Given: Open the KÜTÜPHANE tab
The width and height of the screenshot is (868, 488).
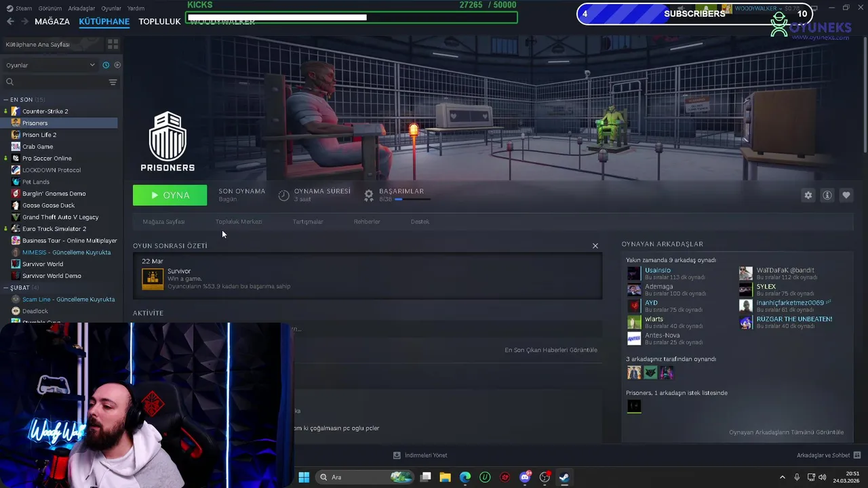Looking at the screenshot, I should (x=104, y=21).
